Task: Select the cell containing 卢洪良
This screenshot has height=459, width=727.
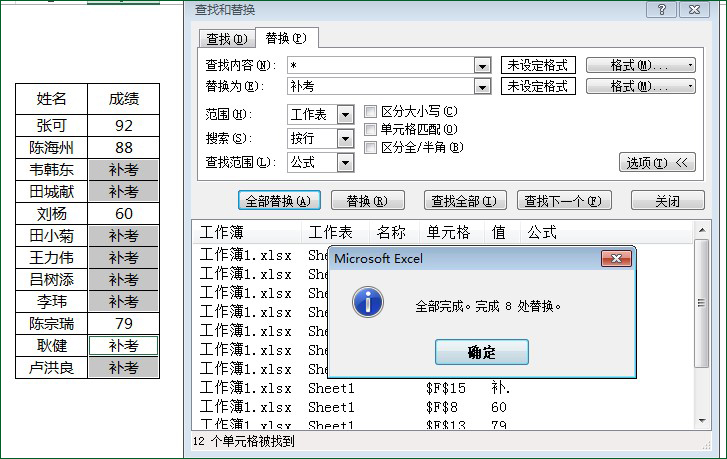Action: coord(51,368)
